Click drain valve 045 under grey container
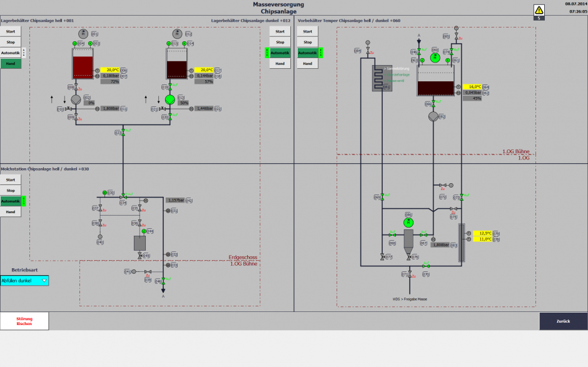 (x=139, y=255)
